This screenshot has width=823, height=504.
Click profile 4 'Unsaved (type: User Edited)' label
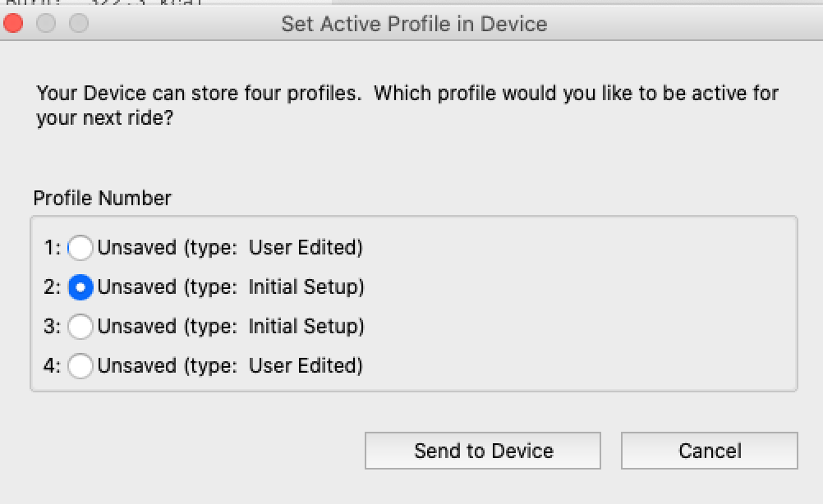tap(230, 365)
